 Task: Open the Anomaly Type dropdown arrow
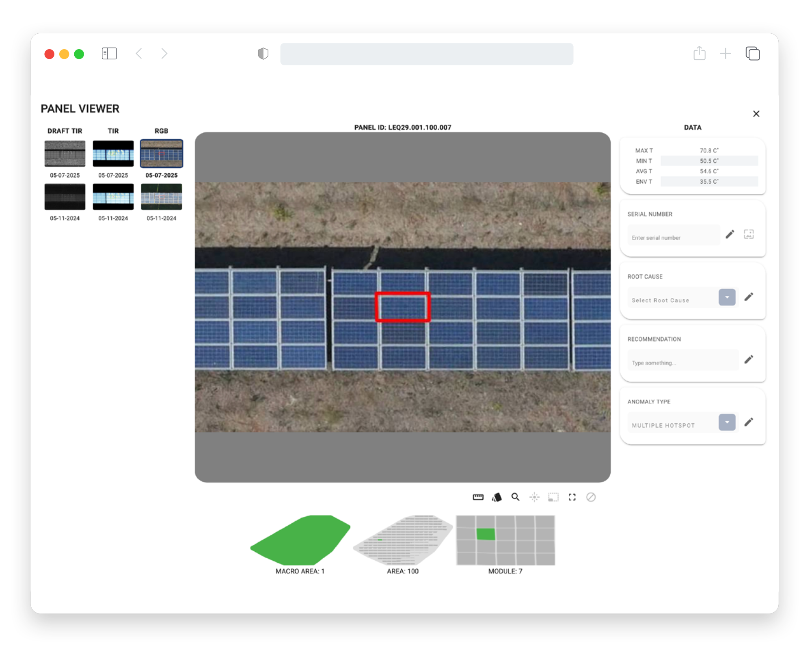coord(727,423)
